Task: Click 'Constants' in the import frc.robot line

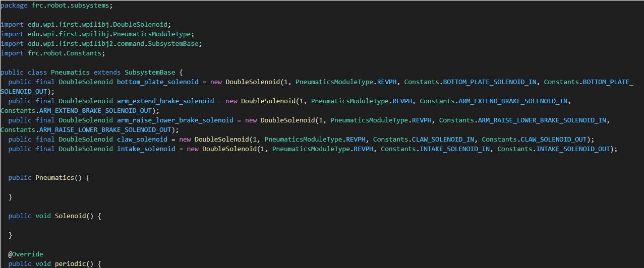Action: (x=84, y=53)
